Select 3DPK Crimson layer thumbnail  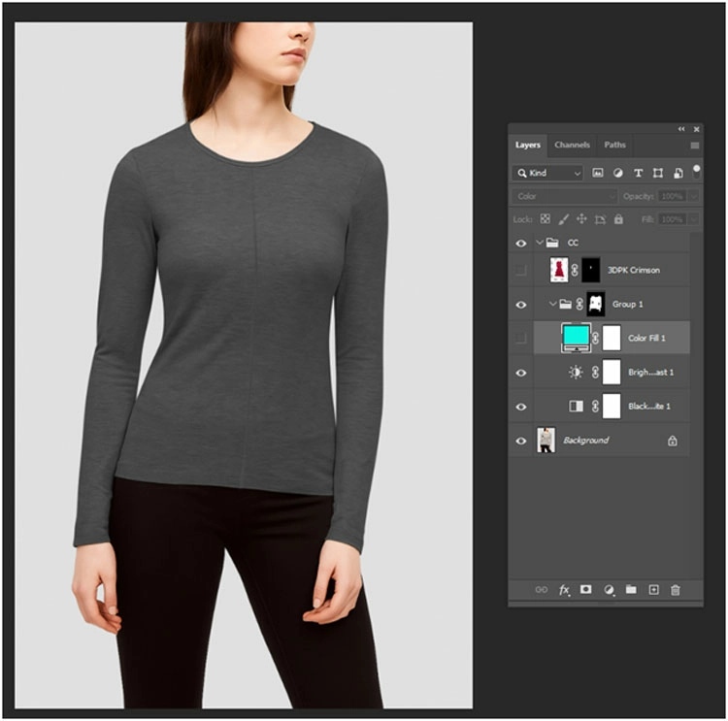click(559, 270)
